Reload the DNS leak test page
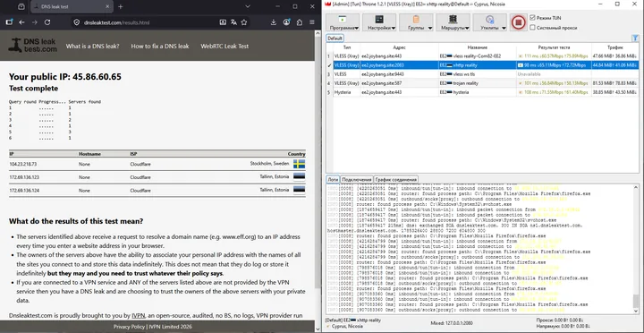 click(x=47, y=22)
